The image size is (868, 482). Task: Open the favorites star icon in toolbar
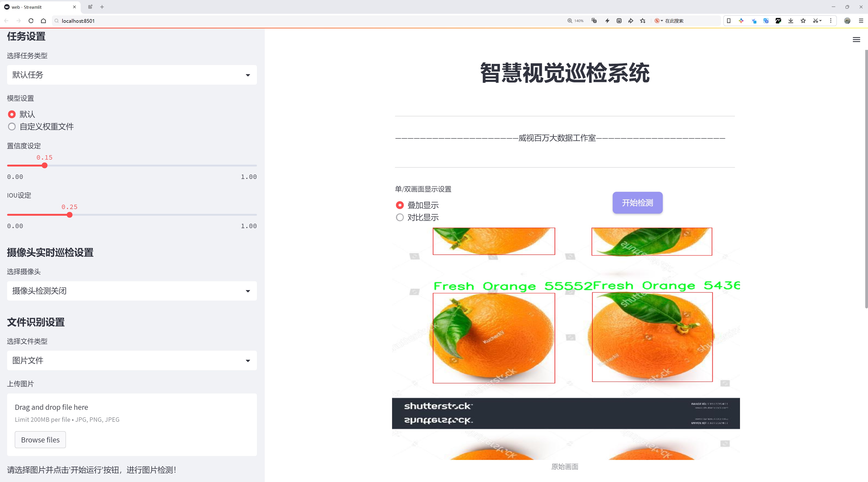point(803,20)
